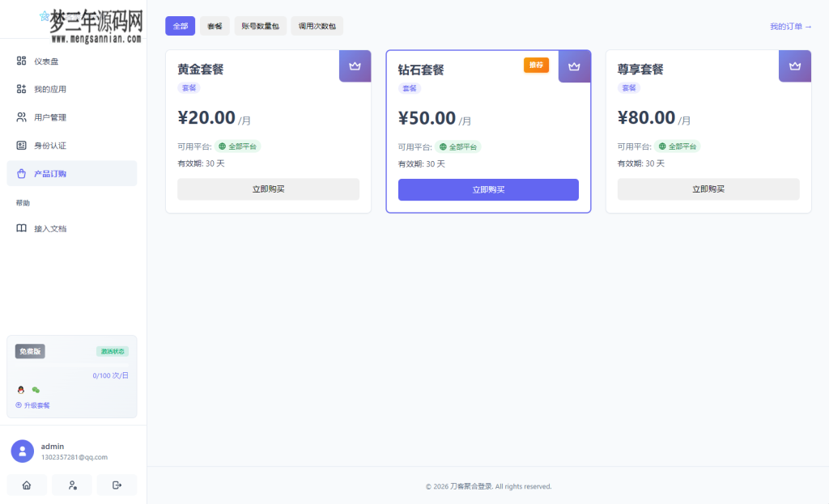Click the logout icon in the bottom bar
The width and height of the screenshot is (829, 504).
pyautogui.click(x=116, y=484)
